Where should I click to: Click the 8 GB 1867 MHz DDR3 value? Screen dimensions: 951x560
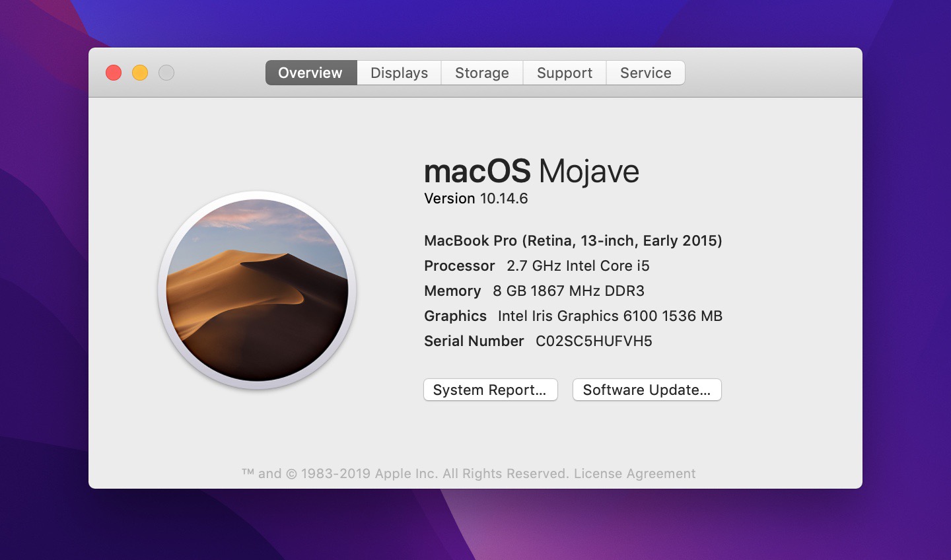pyautogui.click(x=569, y=291)
